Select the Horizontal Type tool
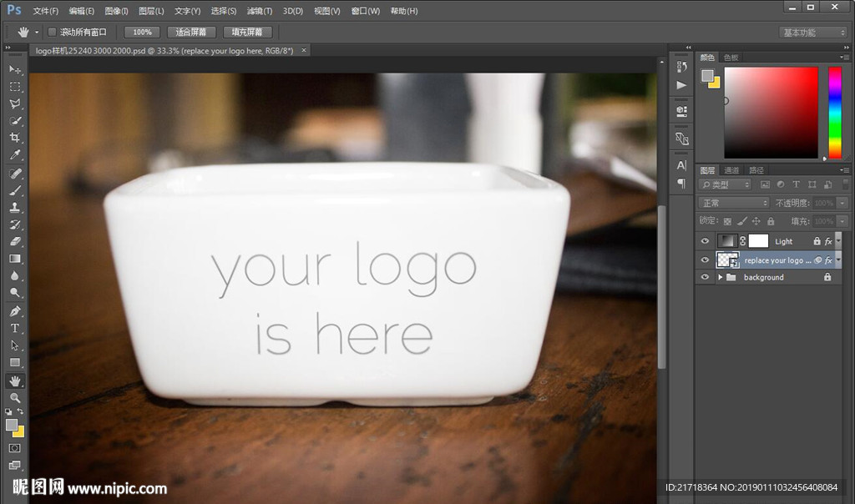Viewport: 855px width, 504px height. pos(15,328)
